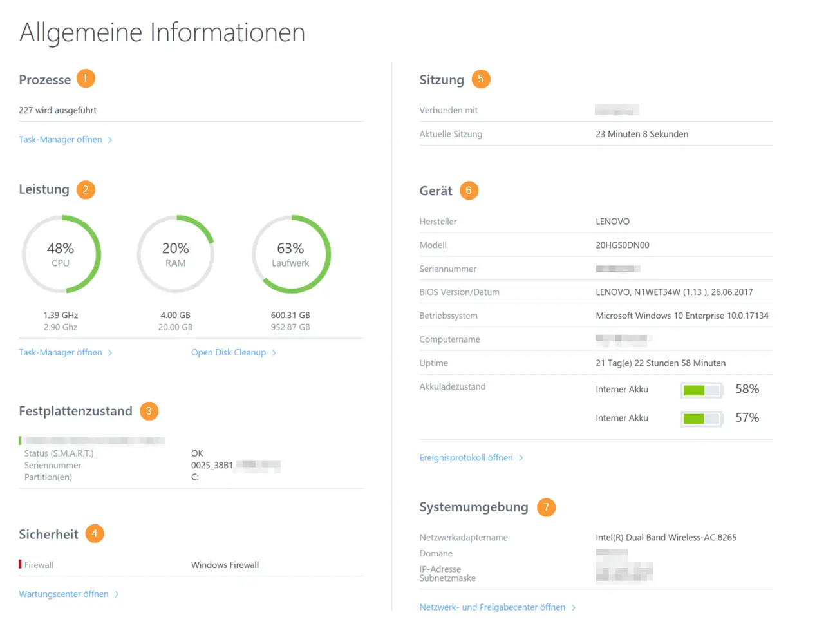Click the CPU value "1.39 GHz"
835x644 pixels.
coord(61,316)
